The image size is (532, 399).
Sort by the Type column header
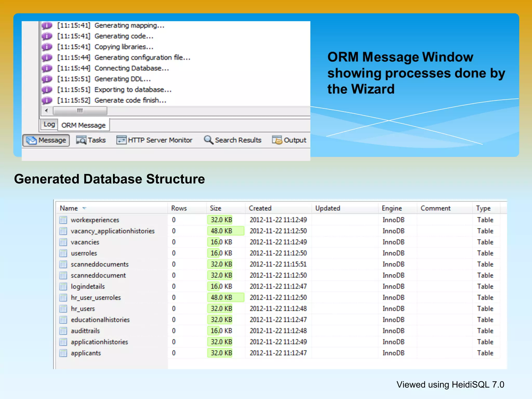tap(486, 208)
